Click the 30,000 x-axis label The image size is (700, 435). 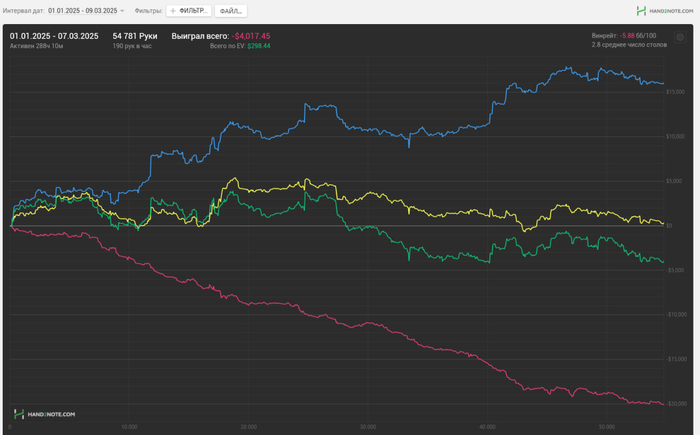pos(368,428)
